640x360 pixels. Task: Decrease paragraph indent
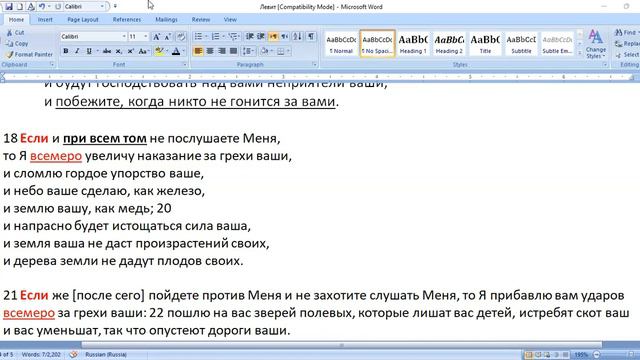coord(250,37)
